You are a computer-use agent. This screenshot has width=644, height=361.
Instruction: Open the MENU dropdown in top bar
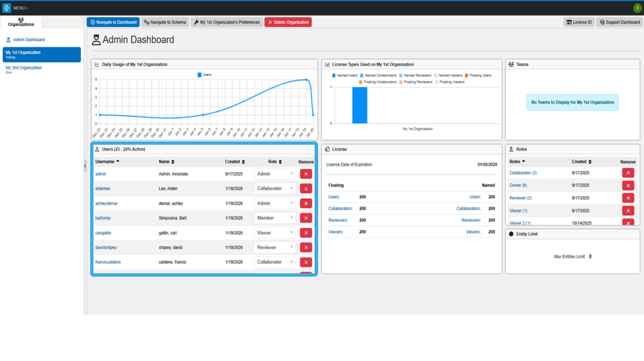click(x=20, y=8)
